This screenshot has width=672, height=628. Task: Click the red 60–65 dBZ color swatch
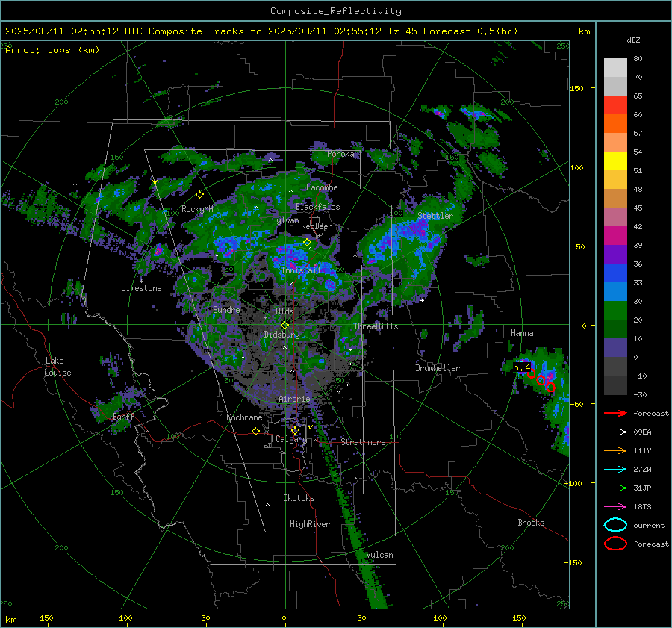615,105
